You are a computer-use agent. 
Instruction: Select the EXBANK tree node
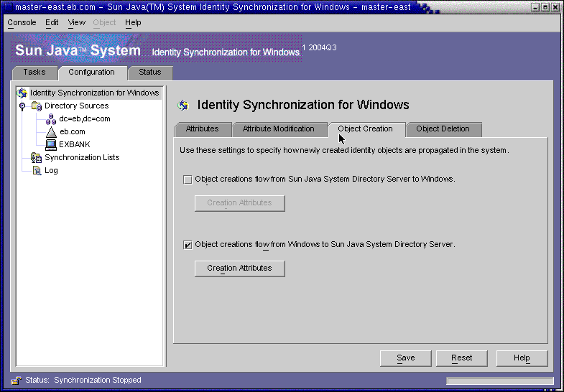coord(75,145)
